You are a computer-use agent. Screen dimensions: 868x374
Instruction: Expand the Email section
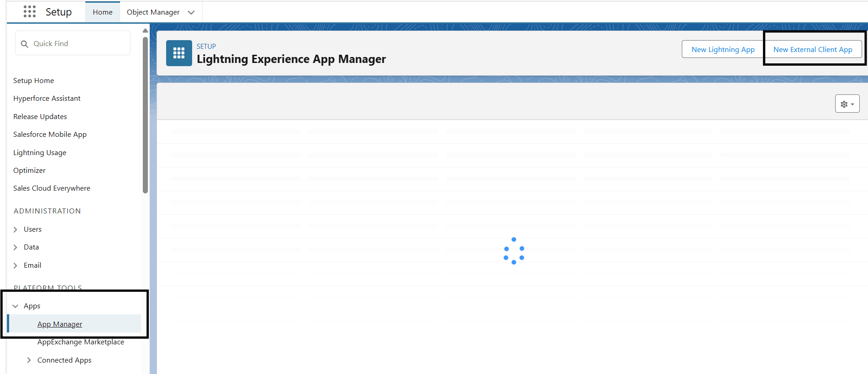(x=16, y=265)
